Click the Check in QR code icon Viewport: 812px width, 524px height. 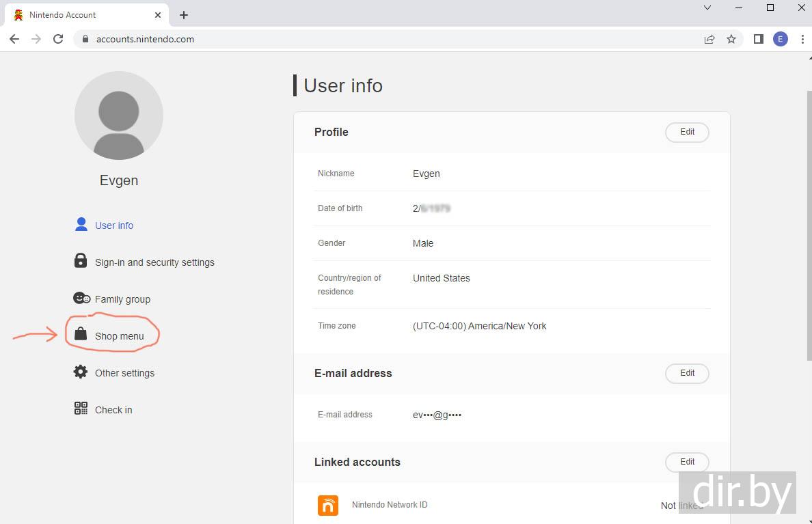(81, 409)
